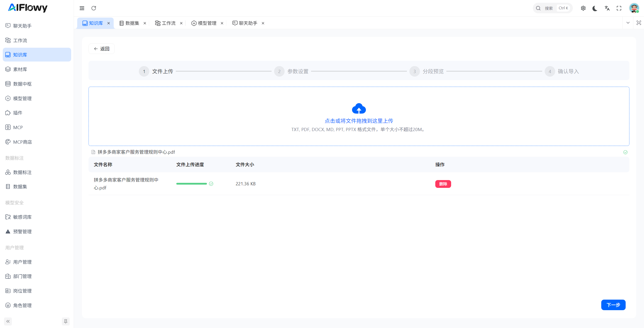Click the 下一步 button
Screen dimensions: 644x328
tap(613, 305)
